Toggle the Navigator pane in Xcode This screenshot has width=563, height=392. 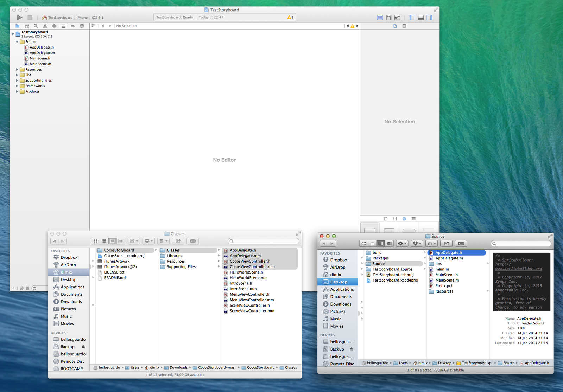pyautogui.click(x=412, y=17)
